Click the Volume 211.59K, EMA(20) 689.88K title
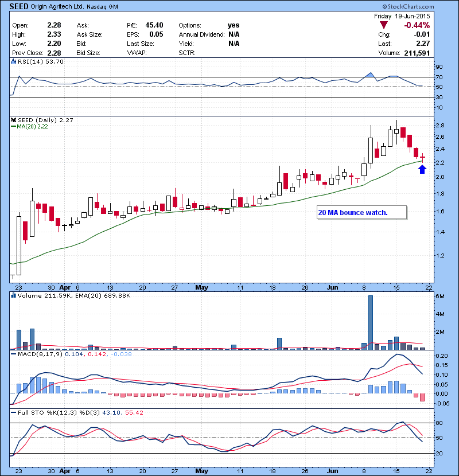The width and height of the screenshot is (459, 476). point(74,296)
